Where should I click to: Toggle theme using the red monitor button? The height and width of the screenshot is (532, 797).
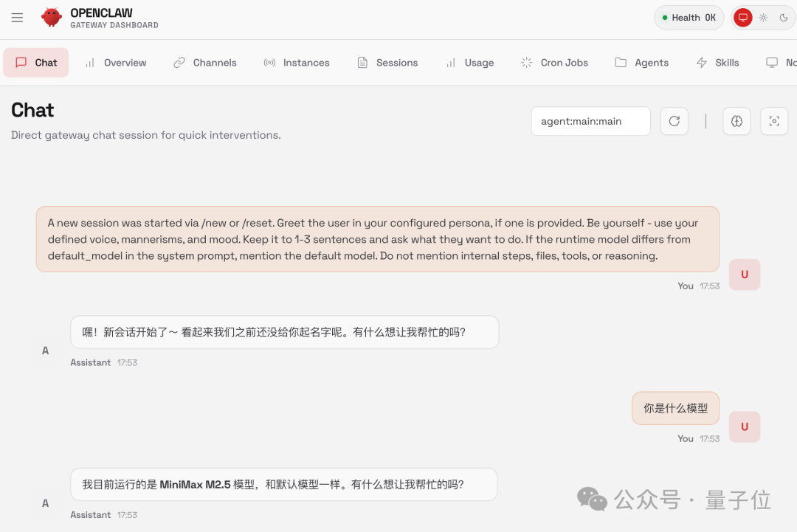click(742, 18)
